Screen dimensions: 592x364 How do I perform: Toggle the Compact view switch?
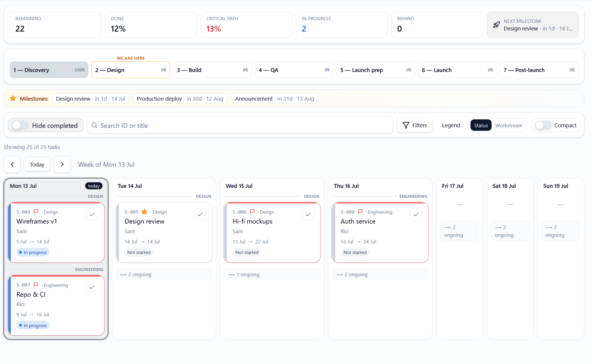pyautogui.click(x=543, y=125)
